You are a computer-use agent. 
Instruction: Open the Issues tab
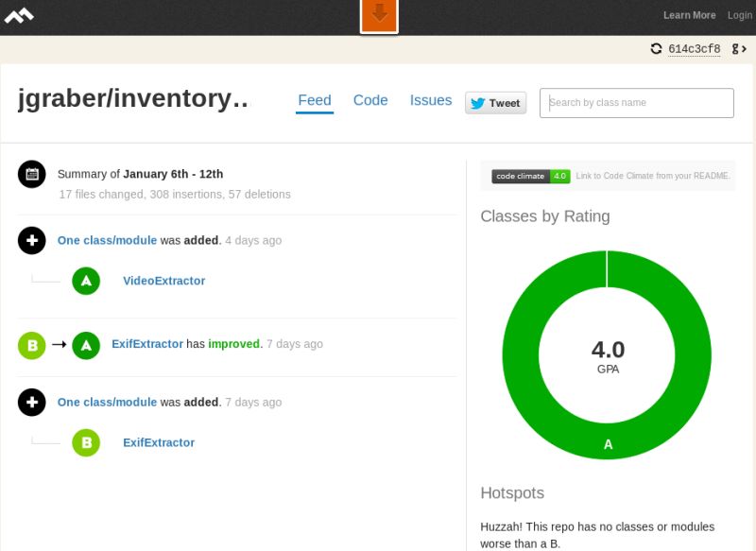(430, 100)
